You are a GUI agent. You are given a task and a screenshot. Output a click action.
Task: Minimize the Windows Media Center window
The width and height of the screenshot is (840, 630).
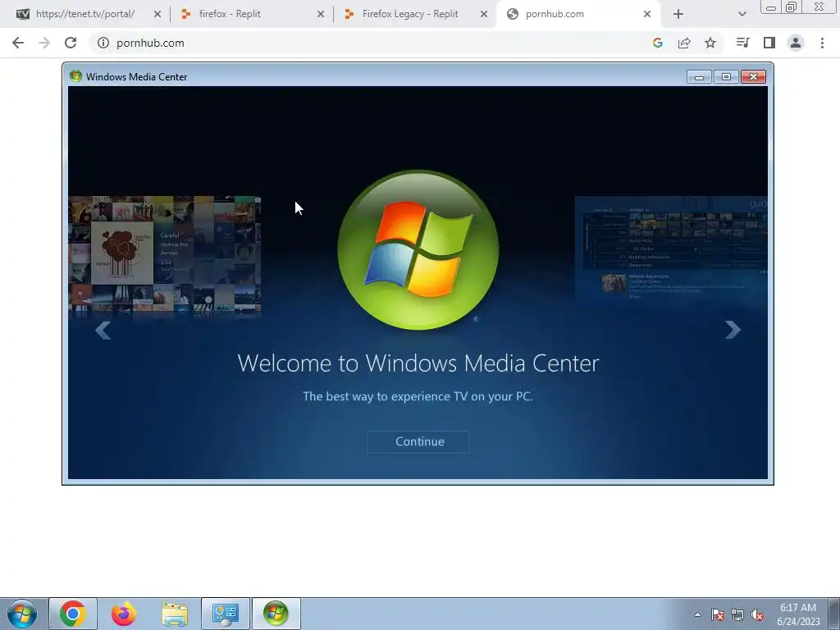point(699,77)
